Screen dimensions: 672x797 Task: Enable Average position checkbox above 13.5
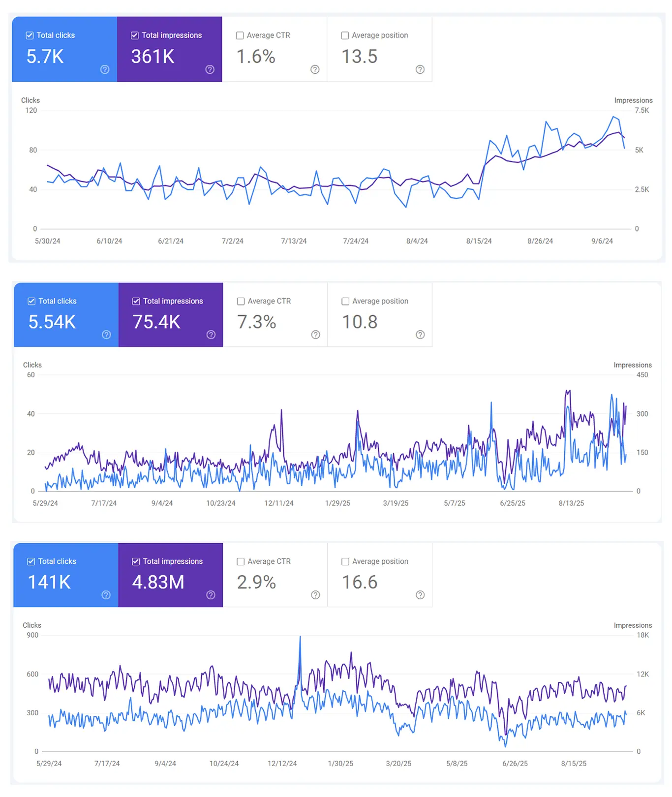click(345, 35)
